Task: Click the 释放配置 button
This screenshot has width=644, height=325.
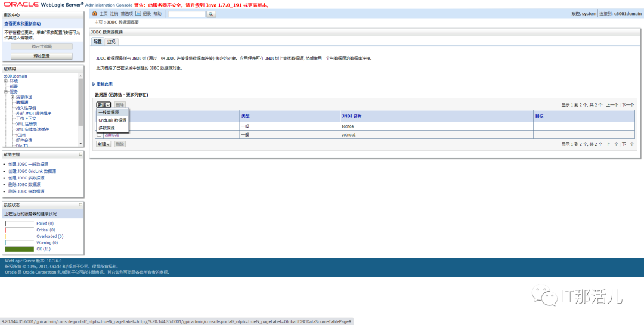Action: pos(42,56)
